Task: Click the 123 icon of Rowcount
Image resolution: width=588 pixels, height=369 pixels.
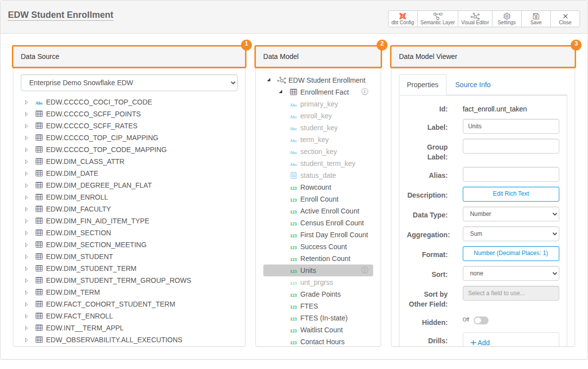Action: (x=293, y=188)
